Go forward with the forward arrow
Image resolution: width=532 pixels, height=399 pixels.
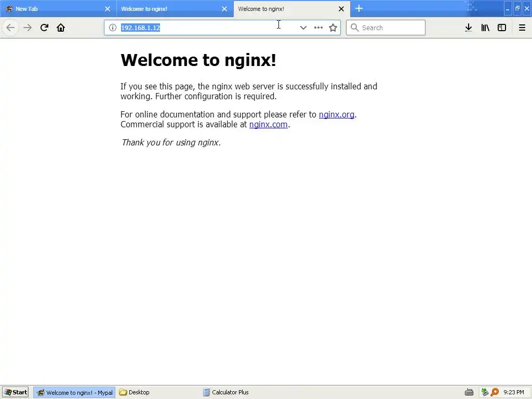28,28
